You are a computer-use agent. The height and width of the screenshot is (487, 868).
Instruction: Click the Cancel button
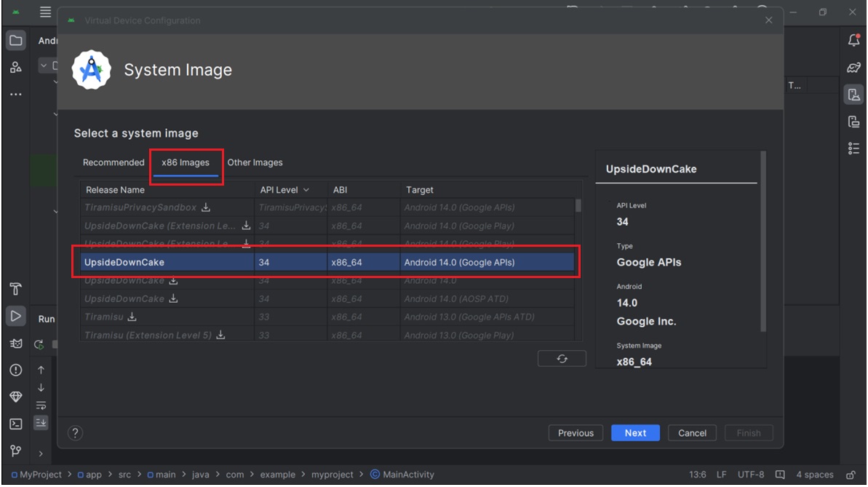click(x=692, y=433)
